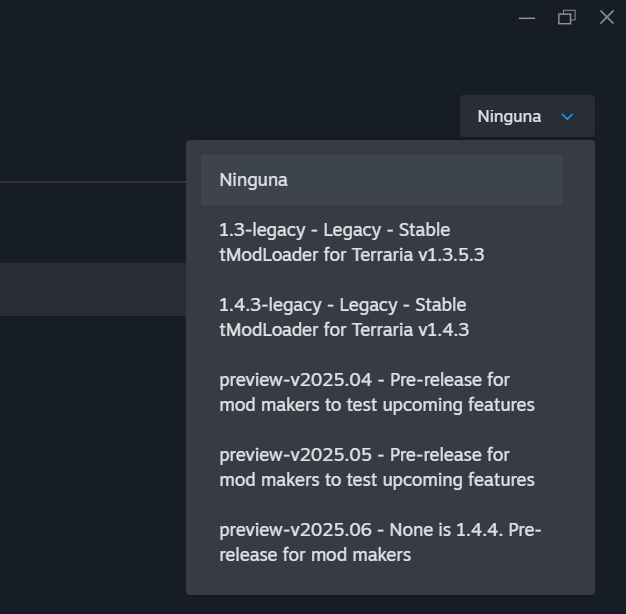Choose the preview-v2025.06 branch

[380, 530]
